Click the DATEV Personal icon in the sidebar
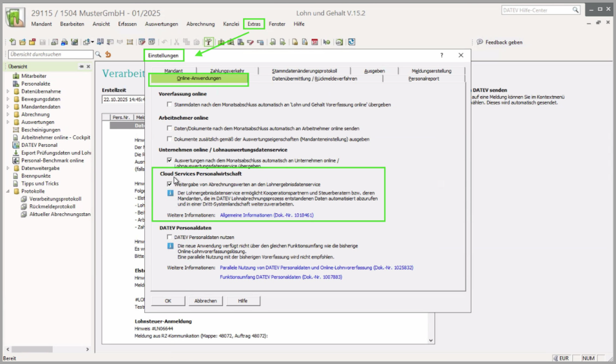The width and height of the screenshot is (616, 364). coord(16,145)
